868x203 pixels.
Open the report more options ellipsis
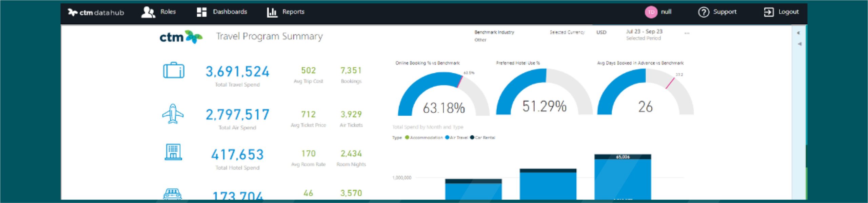[x=687, y=33]
